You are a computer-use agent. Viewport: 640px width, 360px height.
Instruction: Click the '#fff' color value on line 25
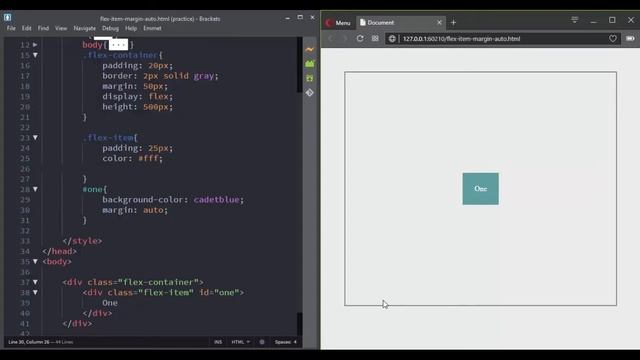pyautogui.click(x=148, y=158)
